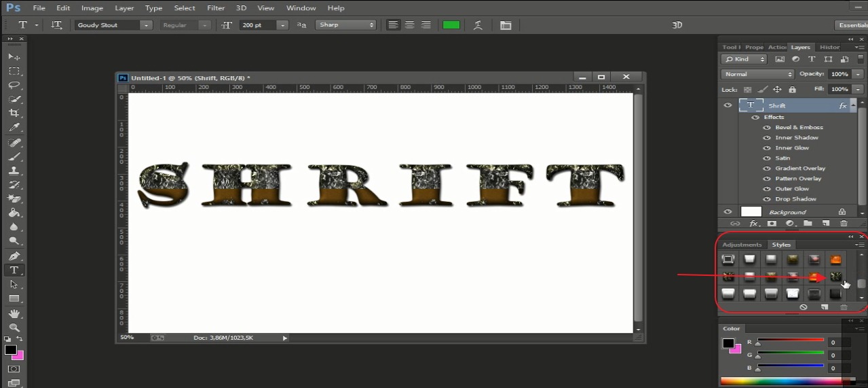Select the Lasso tool
Viewport: 868px width, 388px height.
point(14,86)
